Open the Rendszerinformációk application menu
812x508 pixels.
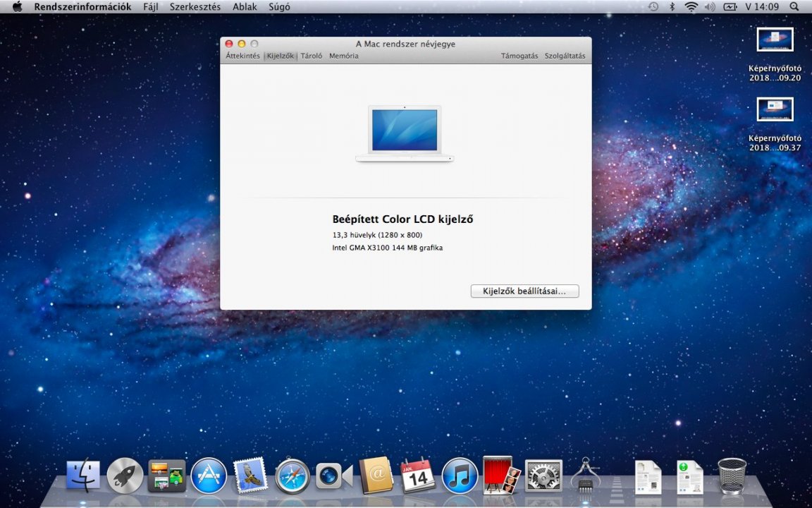click(x=83, y=7)
